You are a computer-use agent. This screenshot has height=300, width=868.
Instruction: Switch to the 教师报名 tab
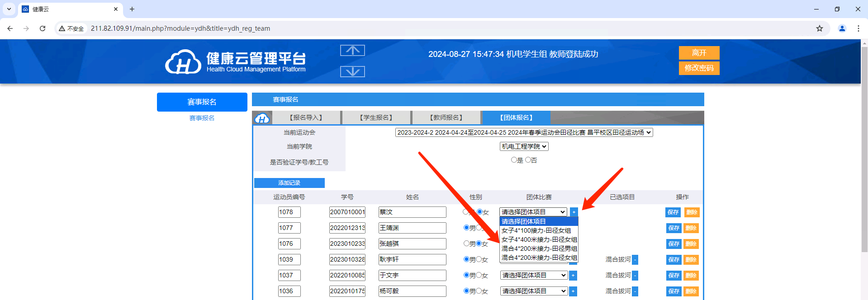(446, 117)
